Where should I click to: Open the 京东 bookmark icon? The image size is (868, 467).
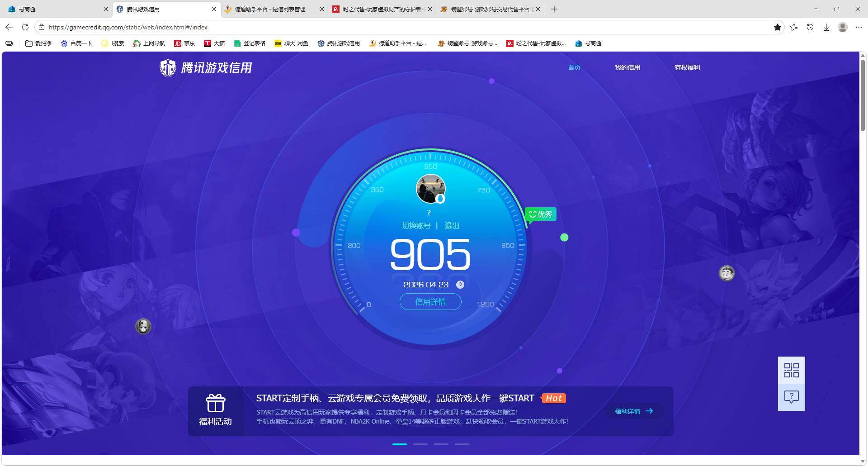pos(178,43)
